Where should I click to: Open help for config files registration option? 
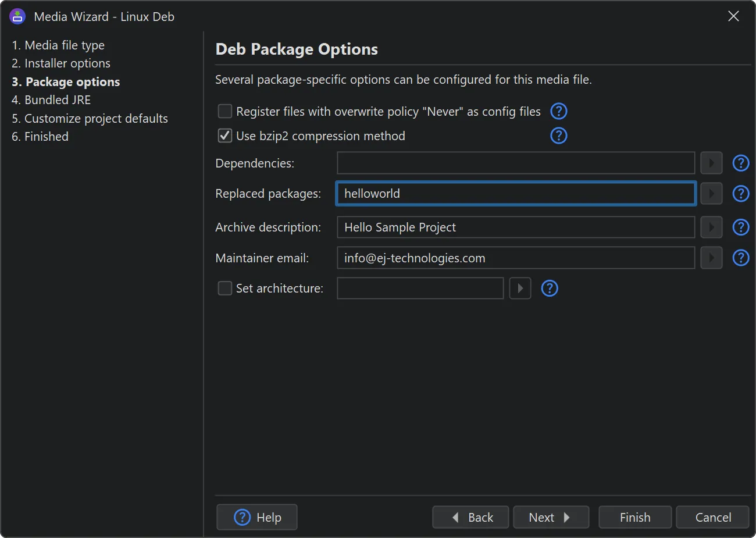[558, 111]
